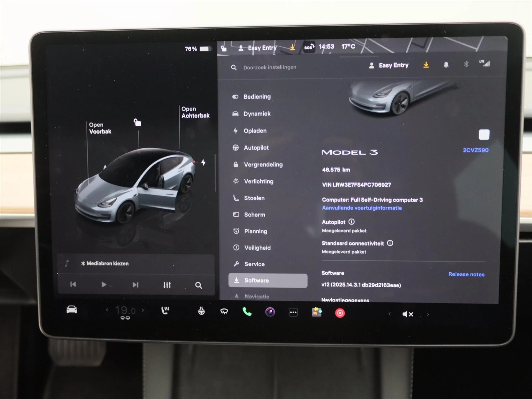Switch to the Autopilot settings tab

[256, 148]
